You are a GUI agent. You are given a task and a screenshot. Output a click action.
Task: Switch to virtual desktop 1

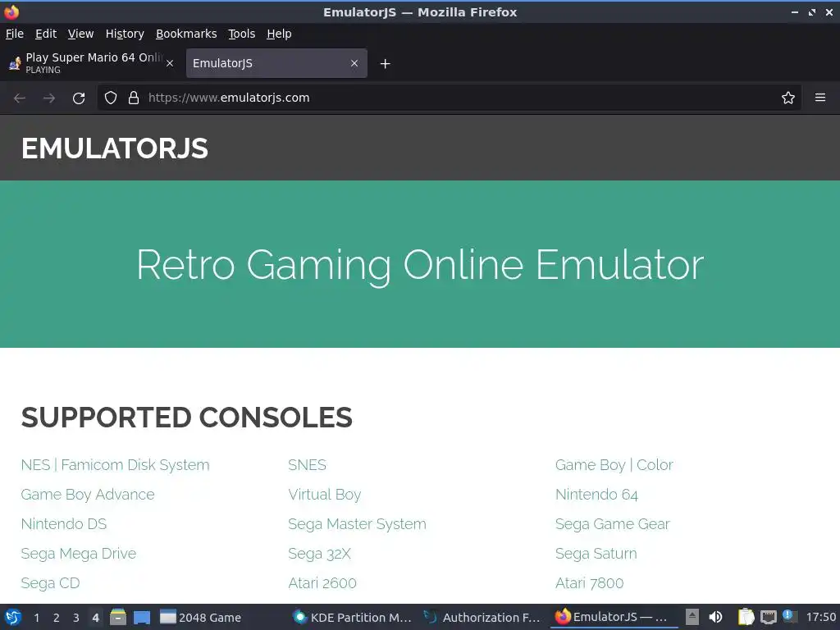click(36, 618)
